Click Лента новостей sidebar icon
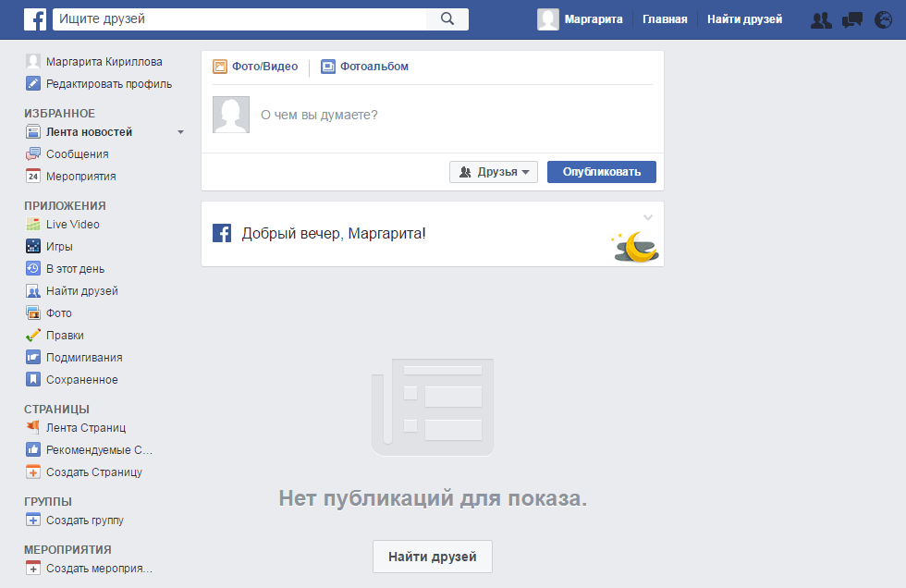The height and width of the screenshot is (588, 906). click(x=33, y=131)
